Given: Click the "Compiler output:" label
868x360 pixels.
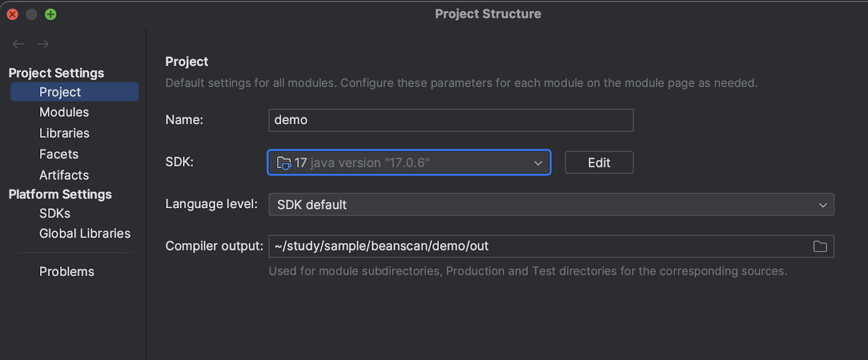Looking at the screenshot, I should (214, 246).
